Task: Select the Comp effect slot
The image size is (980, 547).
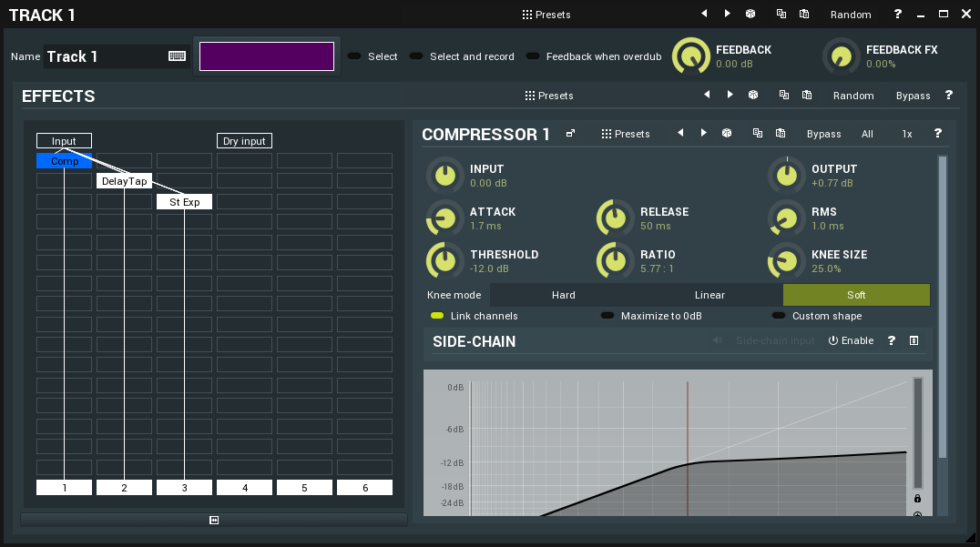Action: 65,161
